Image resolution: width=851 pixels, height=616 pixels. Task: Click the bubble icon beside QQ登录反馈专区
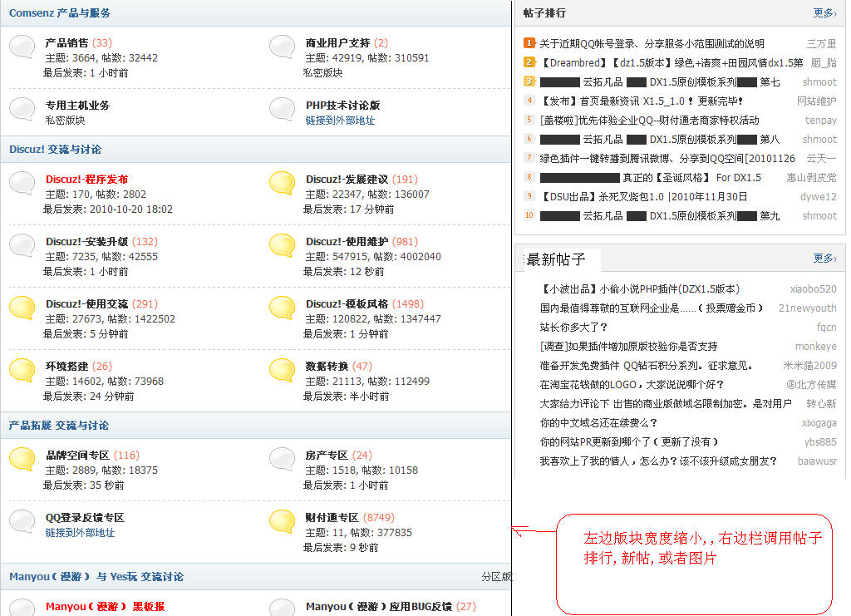[x=22, y=521]
